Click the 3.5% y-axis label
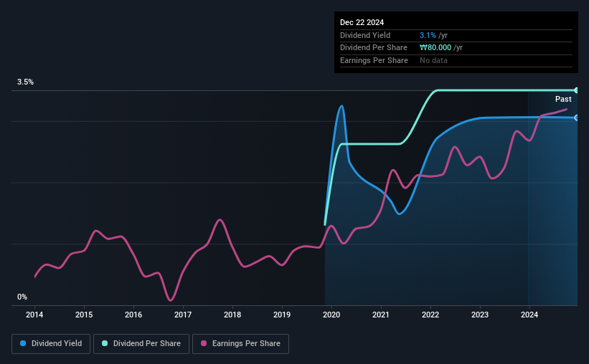 pyautogui.click(x=25, y=82)
